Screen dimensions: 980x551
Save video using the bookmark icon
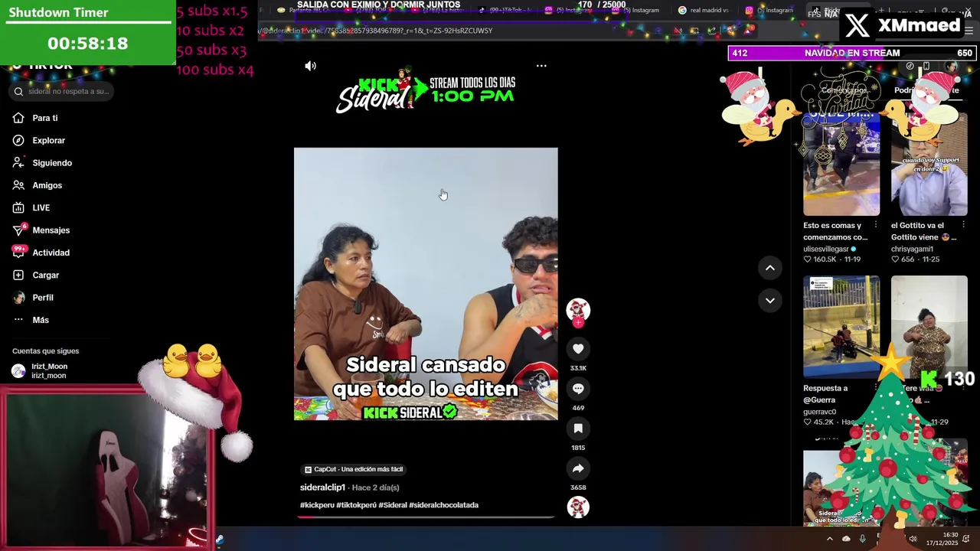pos(578,429)
